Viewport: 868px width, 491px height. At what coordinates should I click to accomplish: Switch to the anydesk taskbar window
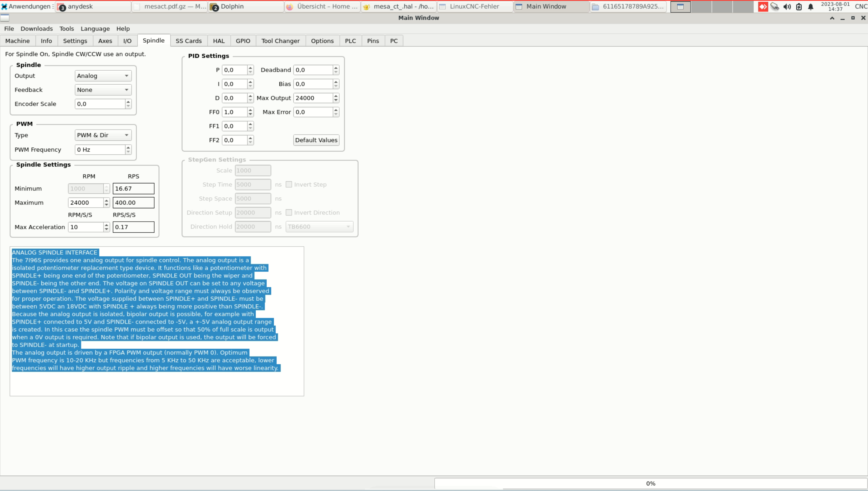(93, 6)
